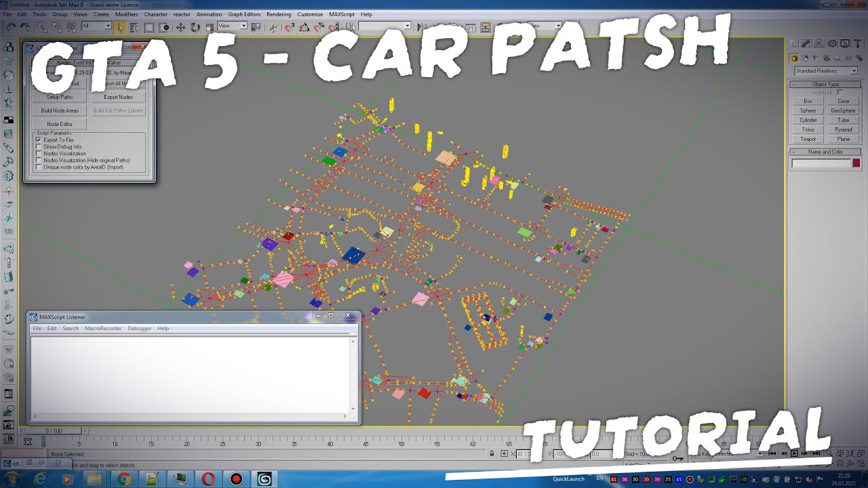868x488 pixels.
Task: Activate the Select and Scale tool
Action: tap(210, 27)
